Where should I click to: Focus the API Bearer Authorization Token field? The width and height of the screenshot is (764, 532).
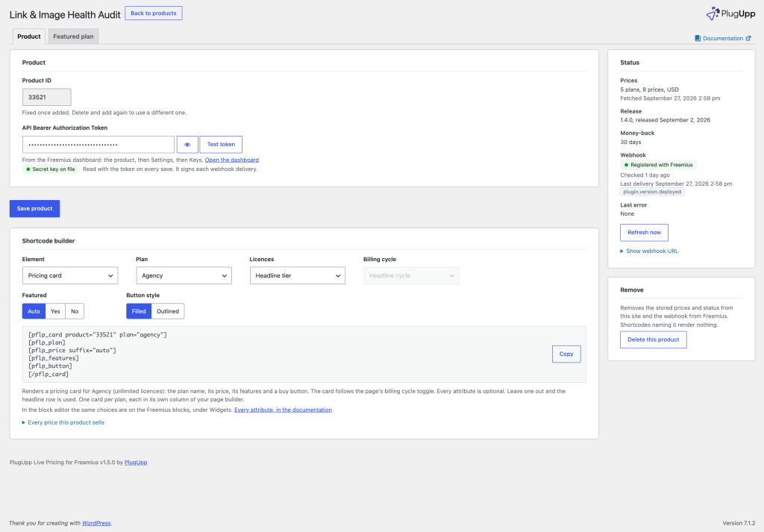[98, 145]
